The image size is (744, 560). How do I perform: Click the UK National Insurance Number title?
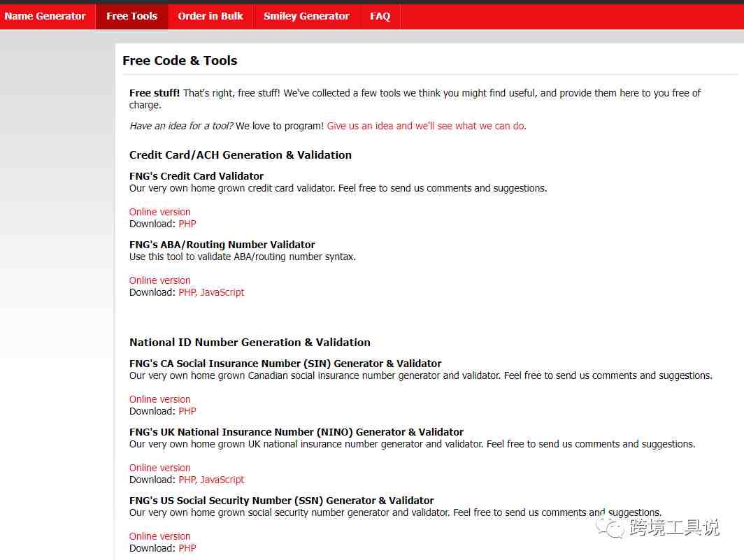tap(296, 432)
